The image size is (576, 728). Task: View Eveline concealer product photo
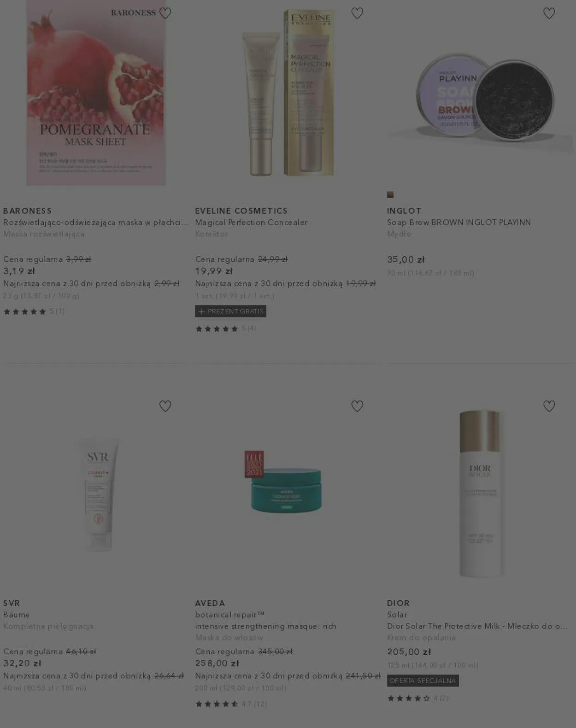tap(288, 93)
